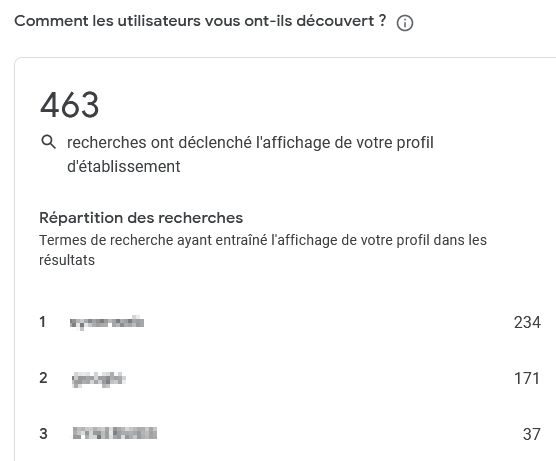Select rank number 3 in the list

tap(43, 434)
